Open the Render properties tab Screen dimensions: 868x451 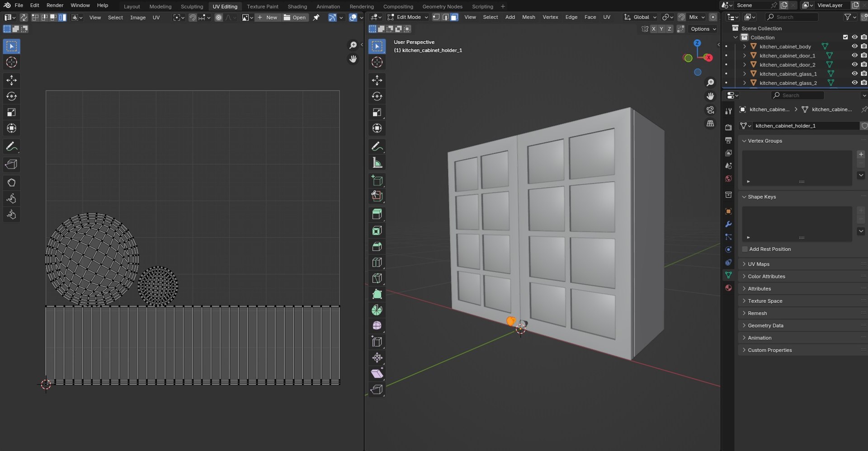coord(728,127)
